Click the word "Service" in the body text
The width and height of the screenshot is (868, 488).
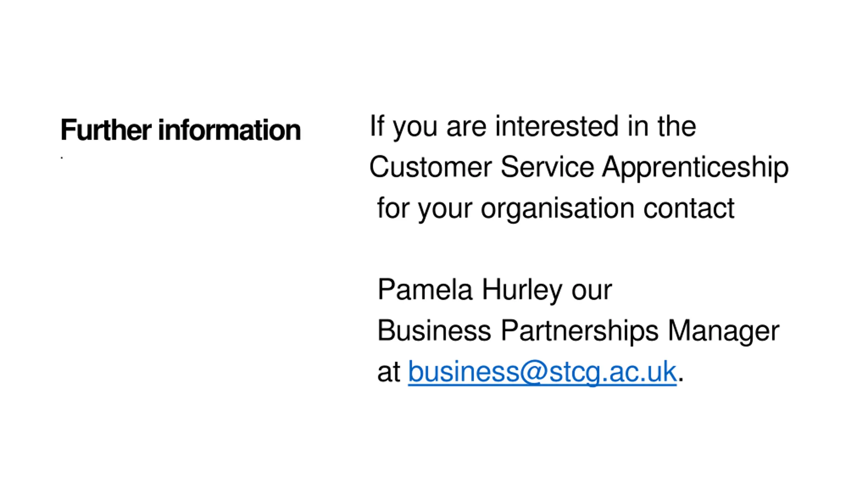pos(547,167)
